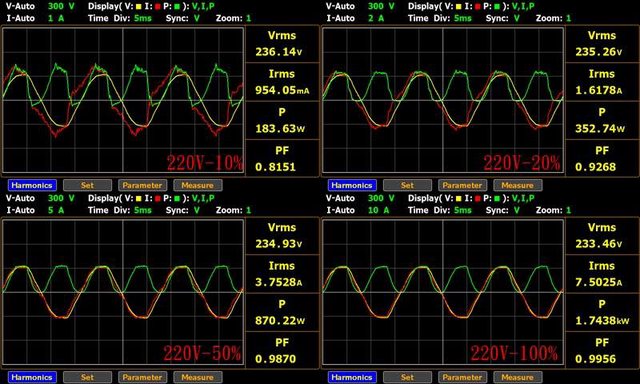Click Harmonics button in the 220V-10% panel

[x=32, y=185]
